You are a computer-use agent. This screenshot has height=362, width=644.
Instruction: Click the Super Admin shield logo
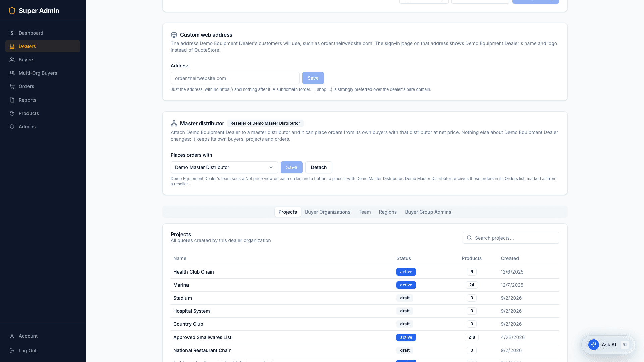tap(12, 11)
